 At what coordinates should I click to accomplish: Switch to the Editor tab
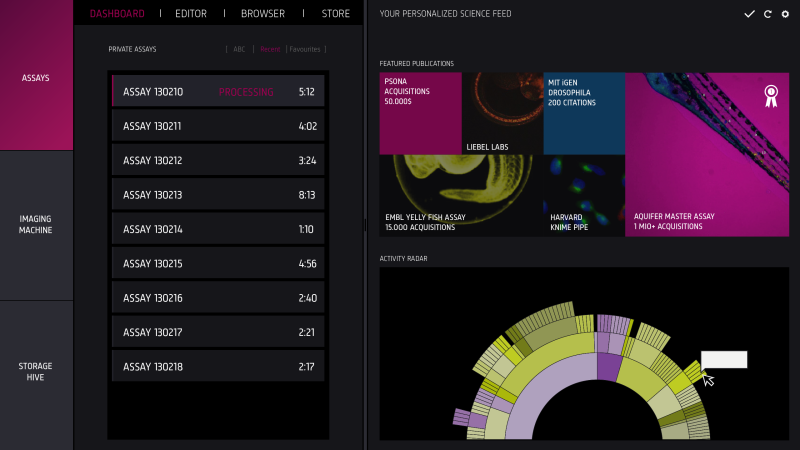191,14
